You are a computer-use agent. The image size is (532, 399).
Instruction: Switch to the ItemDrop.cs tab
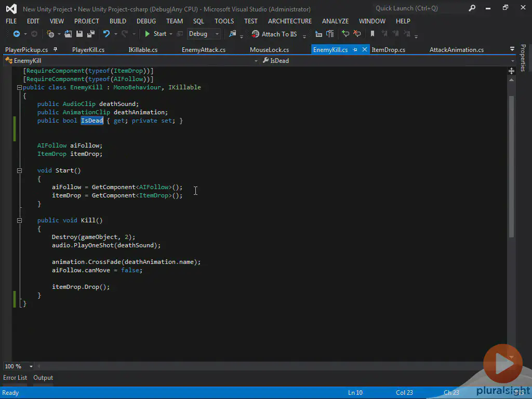(388, 49)
